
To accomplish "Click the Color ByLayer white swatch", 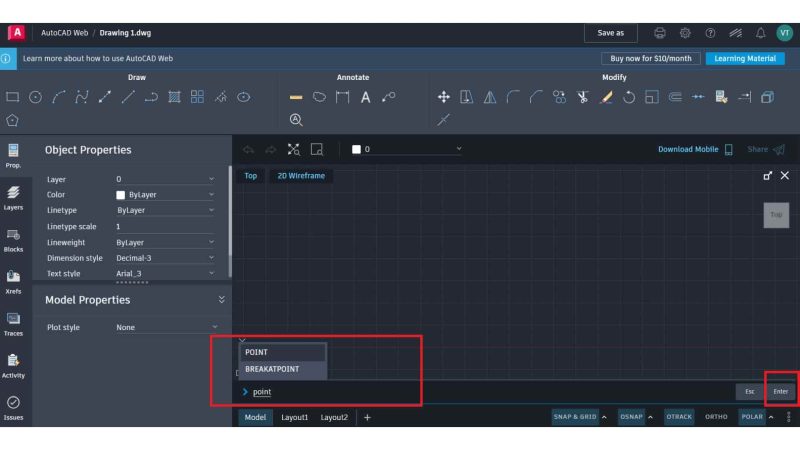I will pos(120,195).
